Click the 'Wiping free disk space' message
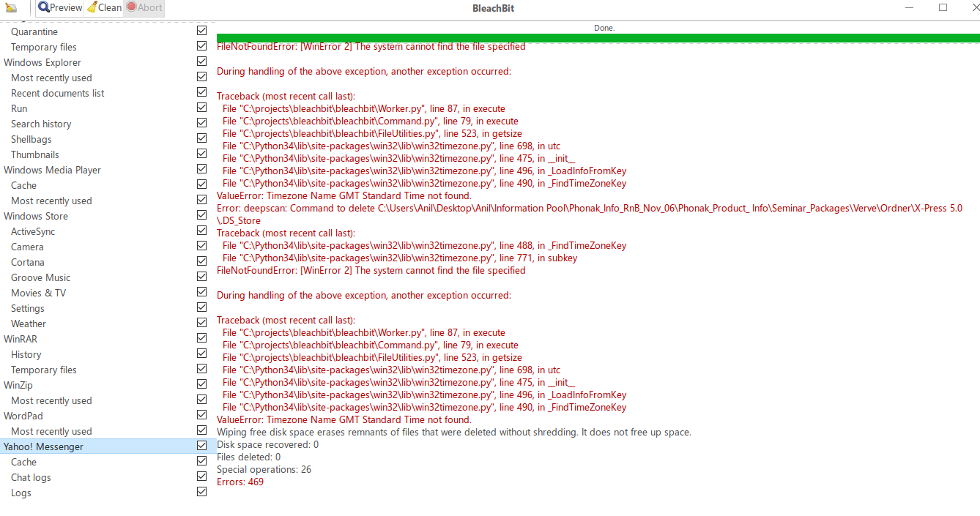Viewport: 980px width, 516px height. pos(454,432)
